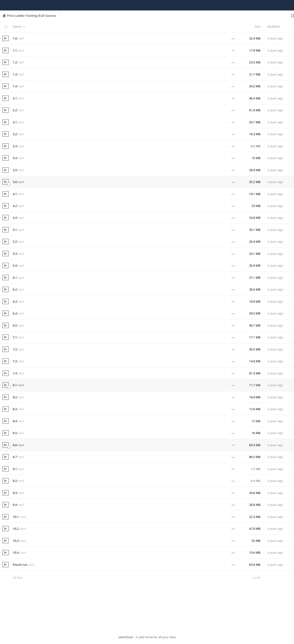Screen dimensions: 294x644
Task: Click video icon for 5.1.mp4
Action: click(5, 230)
